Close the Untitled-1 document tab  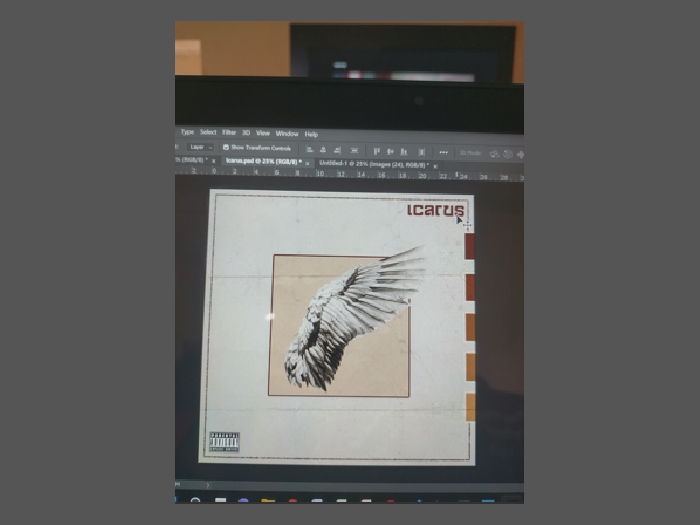[x=436, y=166]
